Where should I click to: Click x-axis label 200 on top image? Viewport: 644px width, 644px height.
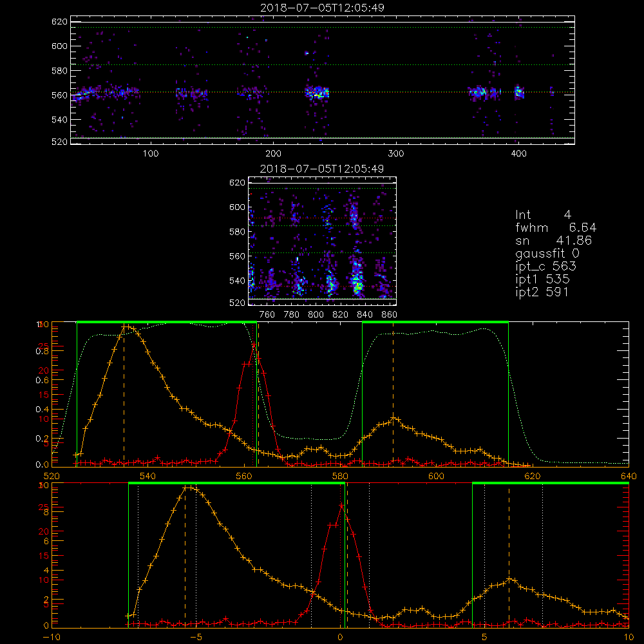[x=273, y=154]
